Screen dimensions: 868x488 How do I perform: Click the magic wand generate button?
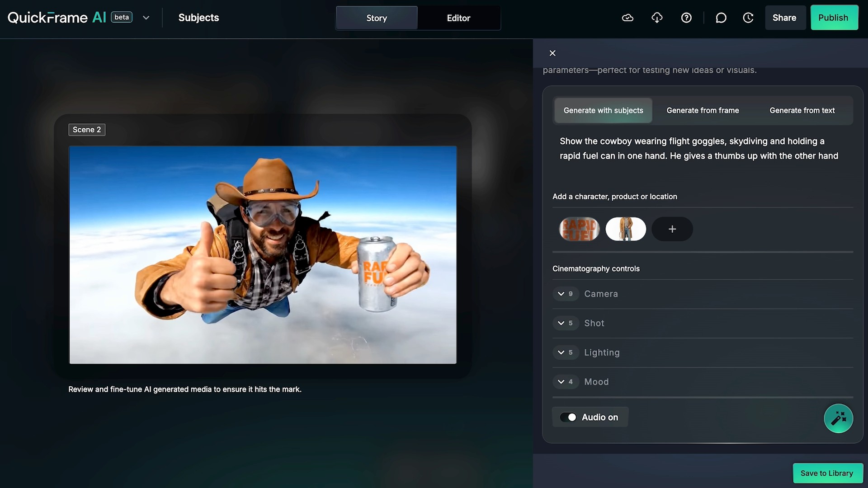point(838,418)
